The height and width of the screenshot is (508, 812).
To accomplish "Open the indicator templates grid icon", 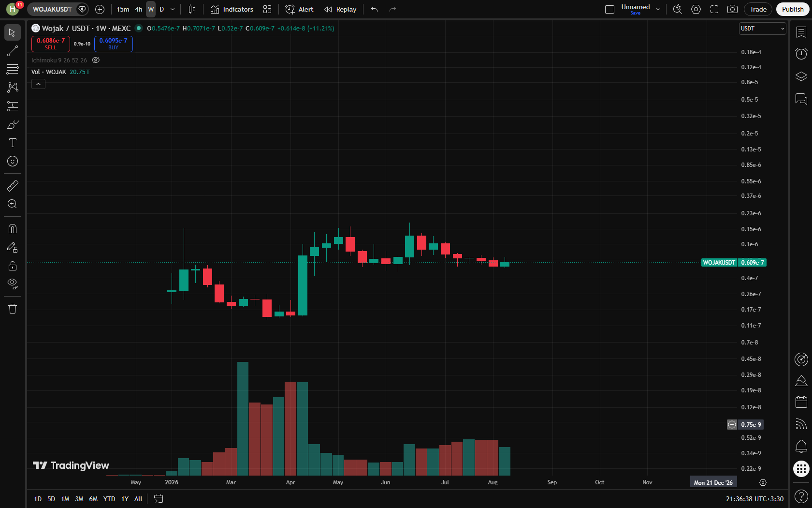I will pos(267,9).
